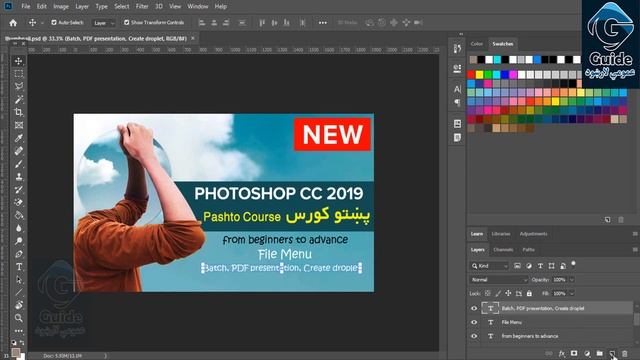Close the open .psd document tab

coord(193,38)
